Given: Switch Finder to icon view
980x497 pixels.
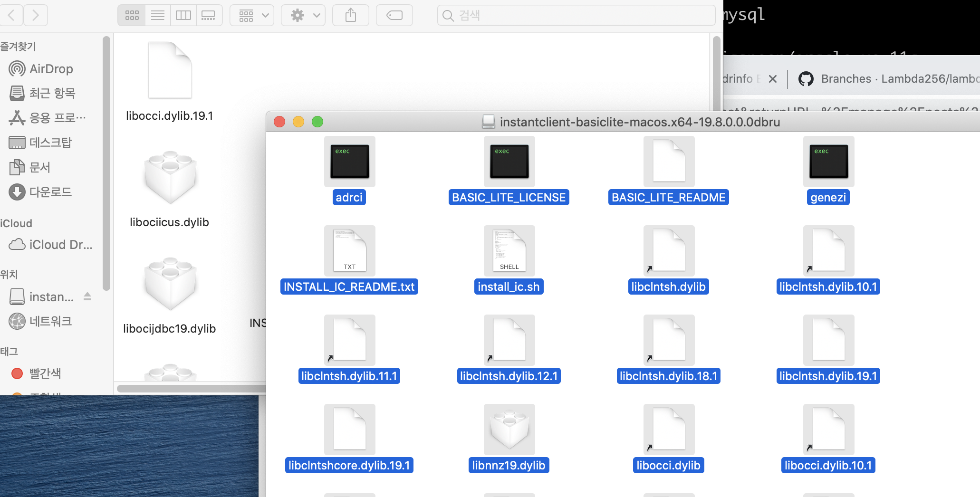Looking at the screenshot, I should tap(132, 16).
